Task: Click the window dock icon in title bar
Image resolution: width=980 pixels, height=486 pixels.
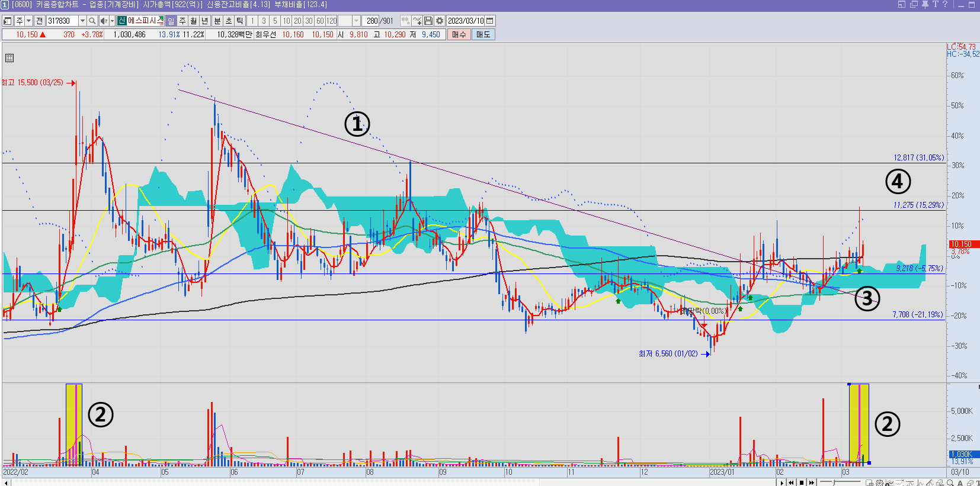Action: pyautogui.click(x=902, y=4)
